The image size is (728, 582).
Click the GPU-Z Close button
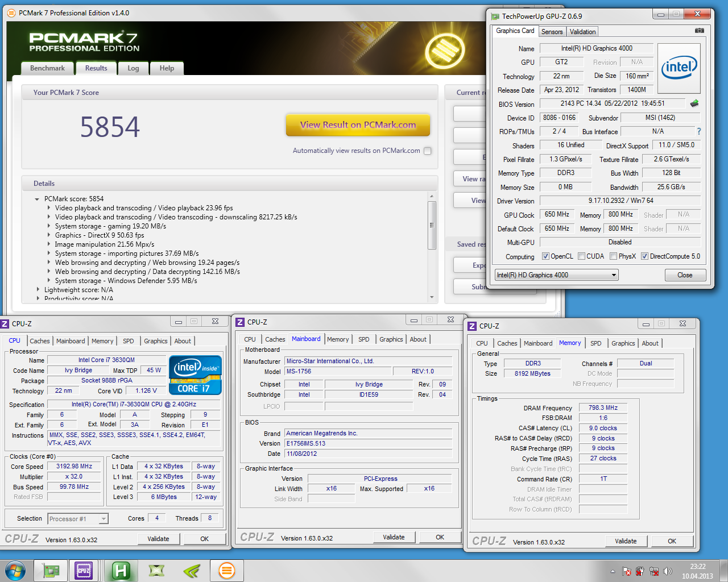tap(685, 275)
